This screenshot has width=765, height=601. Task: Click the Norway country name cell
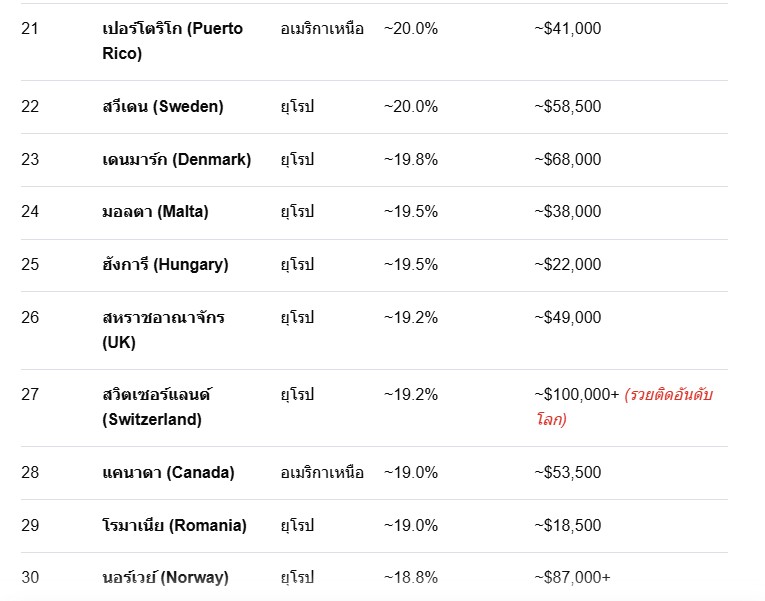pyautogui.click(x=165, y=578)
